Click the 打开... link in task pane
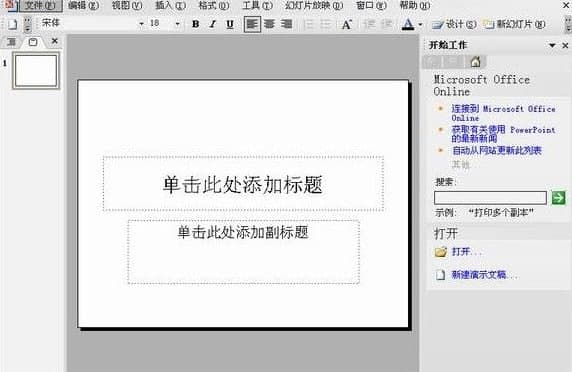 pyautogui.click(x=467, y=252)
